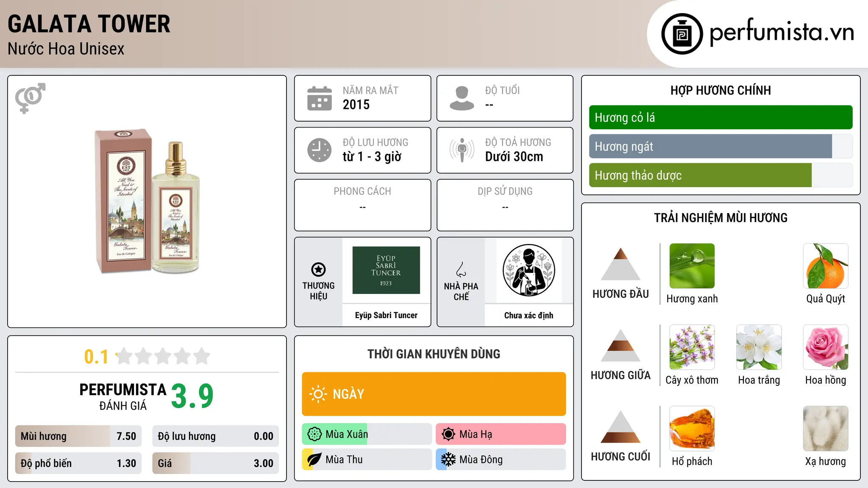Click the person icon beside Độ tuổi
Viewport: 868px width, 488px height.
click(462, 98)
